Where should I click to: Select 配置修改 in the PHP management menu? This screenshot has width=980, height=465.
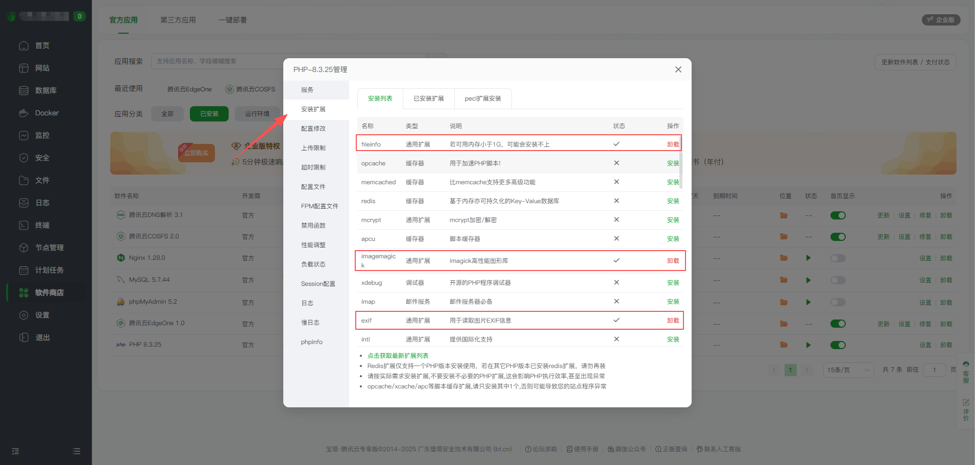pyautogui.click(x=313, y=129)
